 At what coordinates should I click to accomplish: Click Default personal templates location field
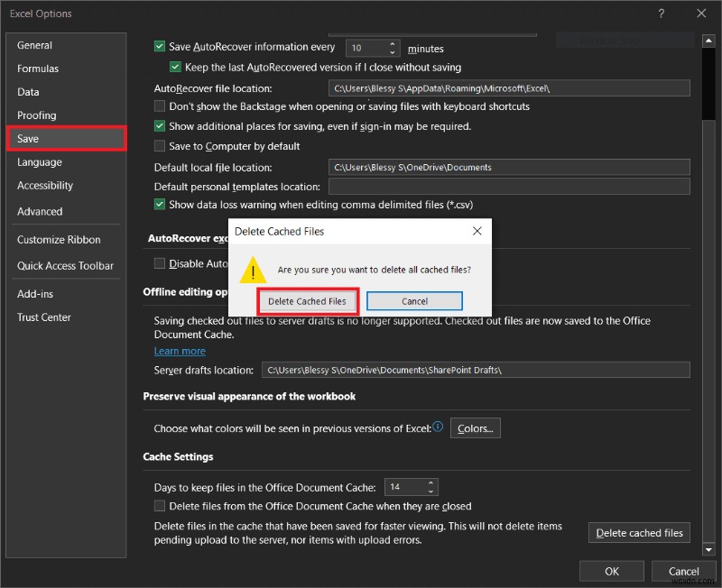(x=509, y=187)
